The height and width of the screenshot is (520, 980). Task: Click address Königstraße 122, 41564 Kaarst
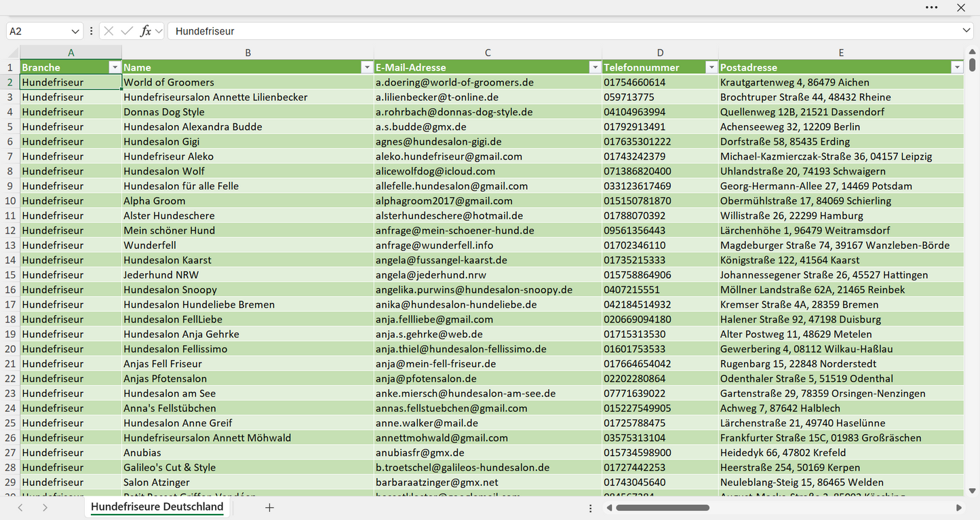click(841, 260)
